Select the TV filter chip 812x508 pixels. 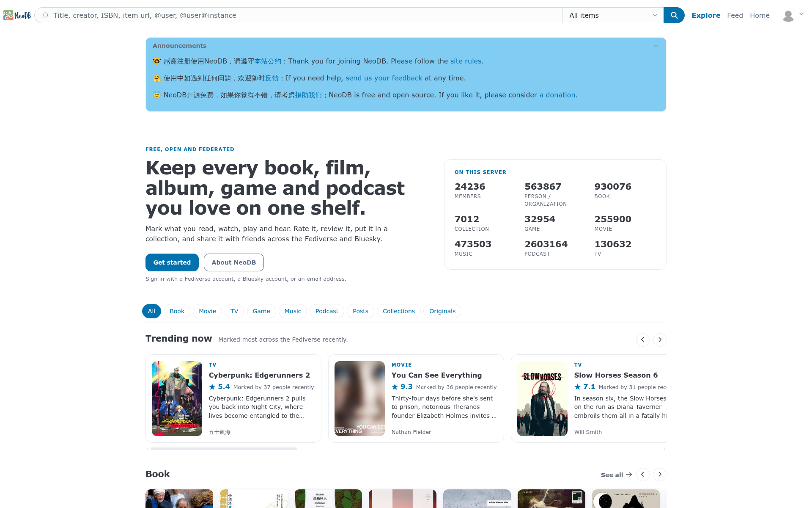pyautogui.click(x=234, y=311)
